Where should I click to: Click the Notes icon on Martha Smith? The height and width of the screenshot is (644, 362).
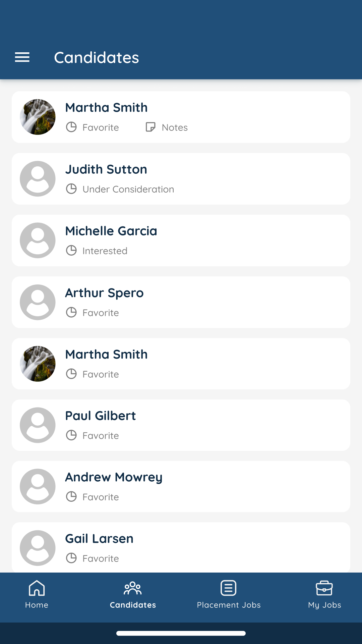(150, 127)
